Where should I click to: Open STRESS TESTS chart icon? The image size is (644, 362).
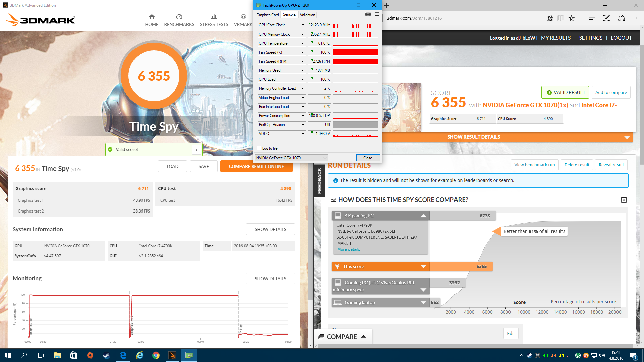pos(214,17)
